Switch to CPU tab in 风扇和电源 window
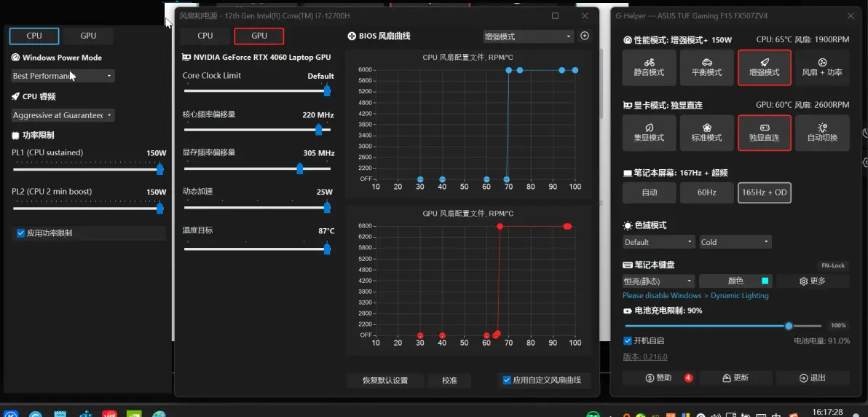 205,36
